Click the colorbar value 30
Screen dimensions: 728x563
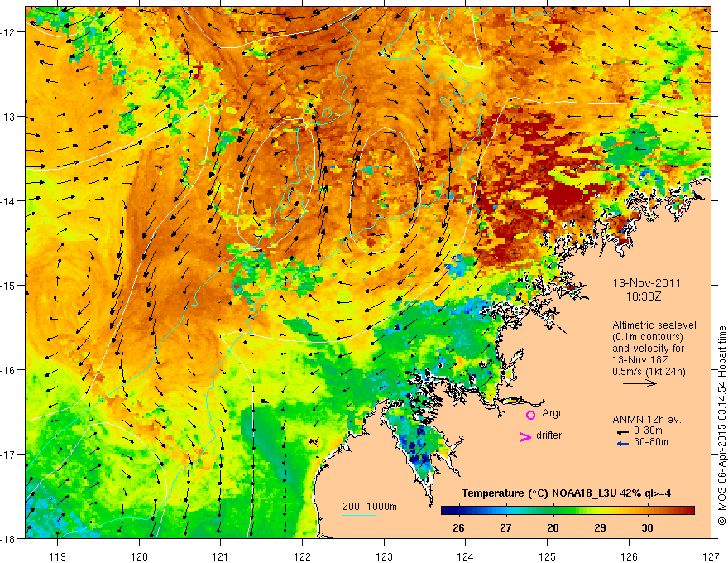click(x=647, y=527)
